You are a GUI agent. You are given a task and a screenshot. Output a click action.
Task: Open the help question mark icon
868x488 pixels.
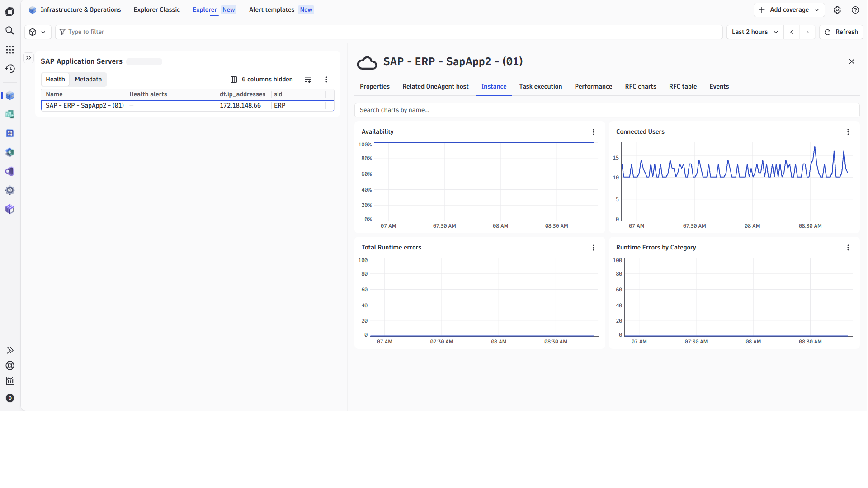click(855, 10)
